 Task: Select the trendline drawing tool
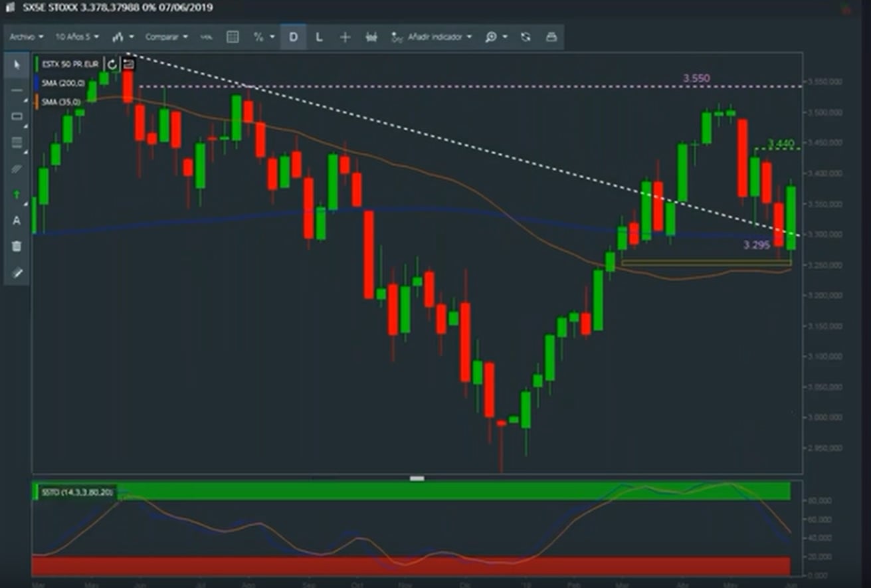17,90
